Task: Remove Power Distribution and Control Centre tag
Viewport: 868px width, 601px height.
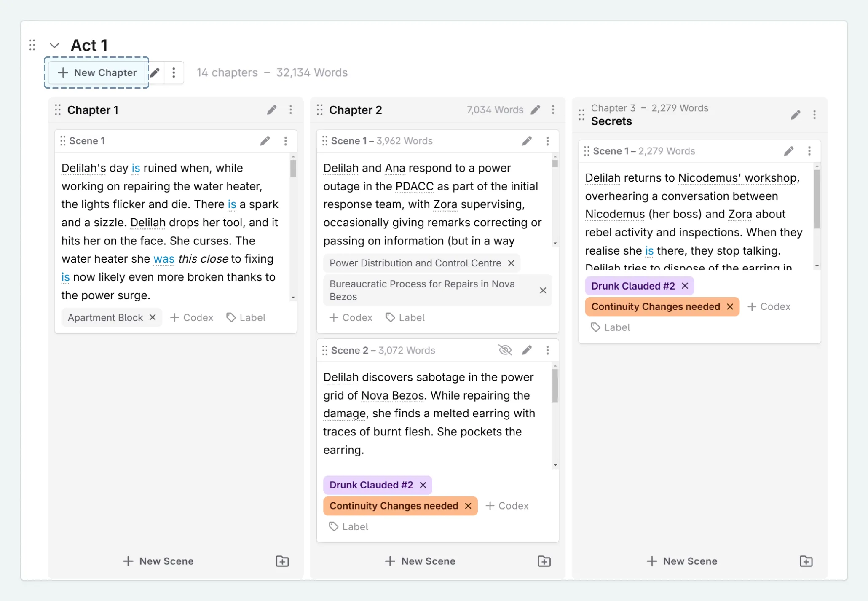Action: [511, 263]
